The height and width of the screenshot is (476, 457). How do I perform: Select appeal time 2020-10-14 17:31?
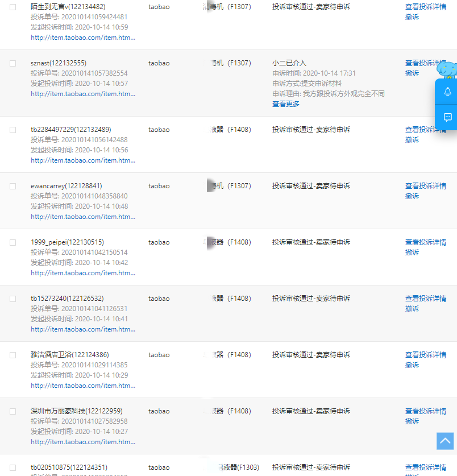(x=329, y=73)
